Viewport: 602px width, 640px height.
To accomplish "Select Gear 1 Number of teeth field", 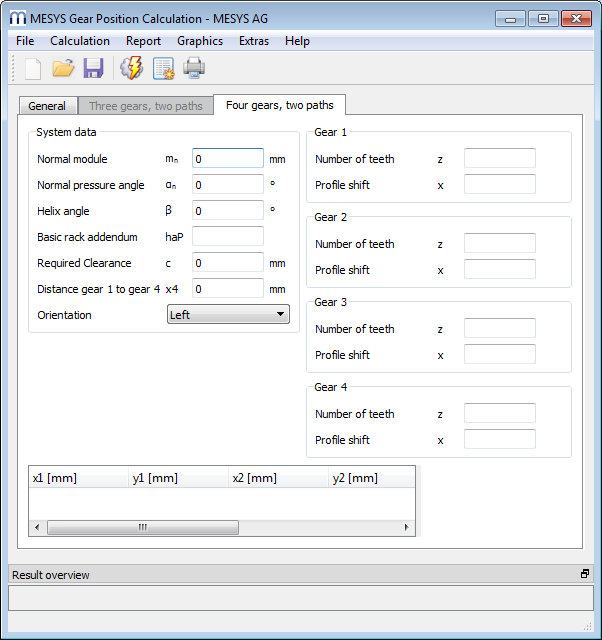I will pyautogui.click(x=499, y=159).
